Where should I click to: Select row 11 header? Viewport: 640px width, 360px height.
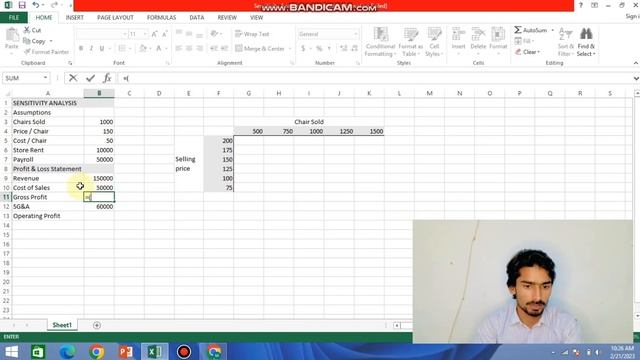(6, 197)
